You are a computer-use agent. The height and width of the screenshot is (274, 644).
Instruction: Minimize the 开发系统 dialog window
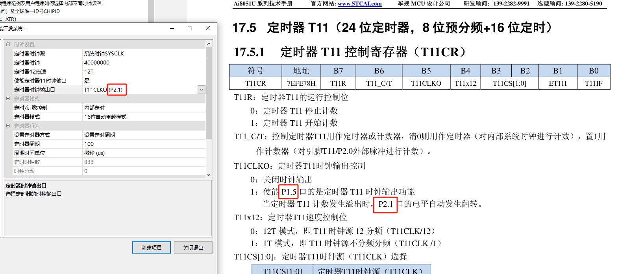coord(172,28)
